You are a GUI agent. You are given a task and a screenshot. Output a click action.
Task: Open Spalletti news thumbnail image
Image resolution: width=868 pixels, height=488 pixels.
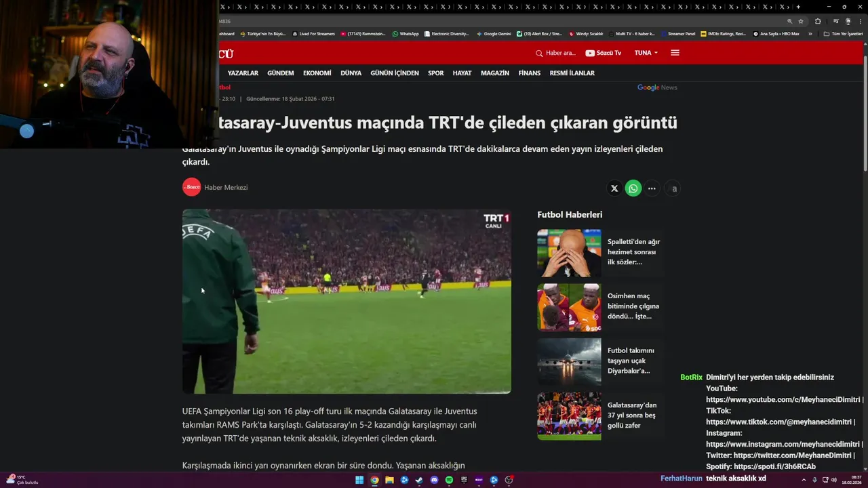tap(569, 253)
